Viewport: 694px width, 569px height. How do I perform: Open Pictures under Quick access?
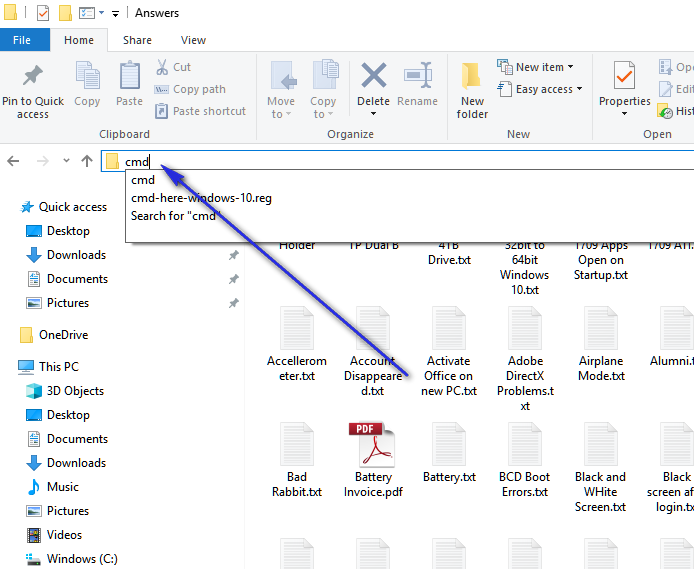pos(58,303)
